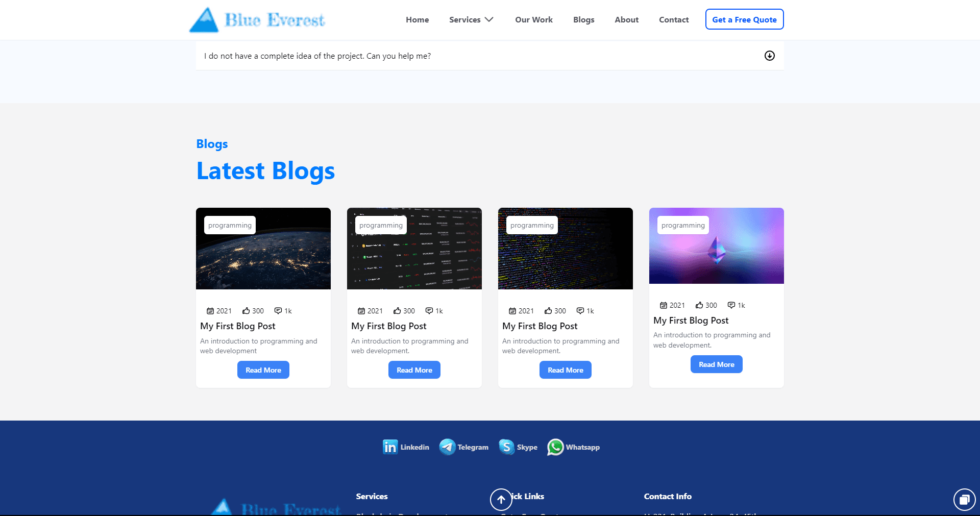Open the Whatsapp social icon
This screenshot has height=516, width=980.
point(555,447)
